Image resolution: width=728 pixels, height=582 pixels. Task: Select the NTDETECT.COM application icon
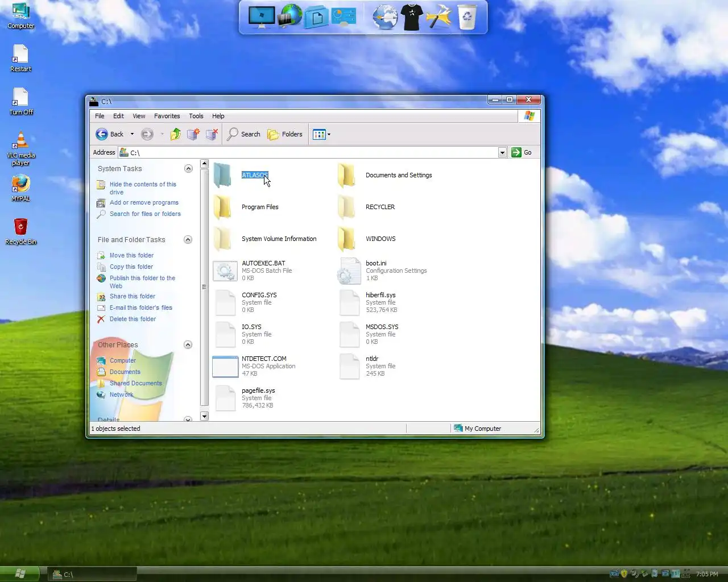pyautogui.click(x=225, y=366)
